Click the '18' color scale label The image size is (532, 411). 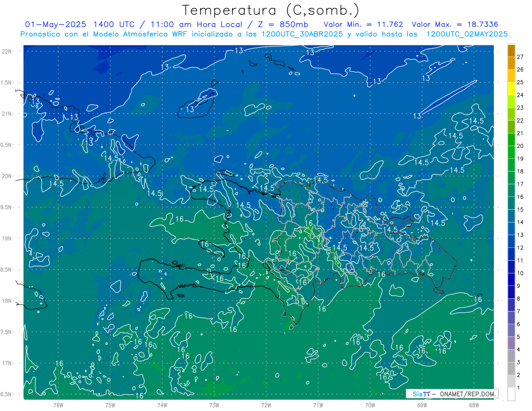coord(520,172)
